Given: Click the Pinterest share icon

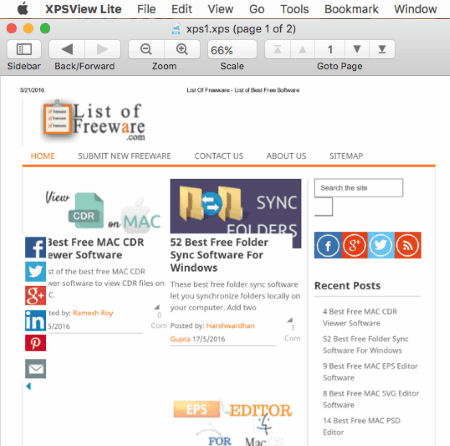Looking at the screenshot, I should click(35, 343).
